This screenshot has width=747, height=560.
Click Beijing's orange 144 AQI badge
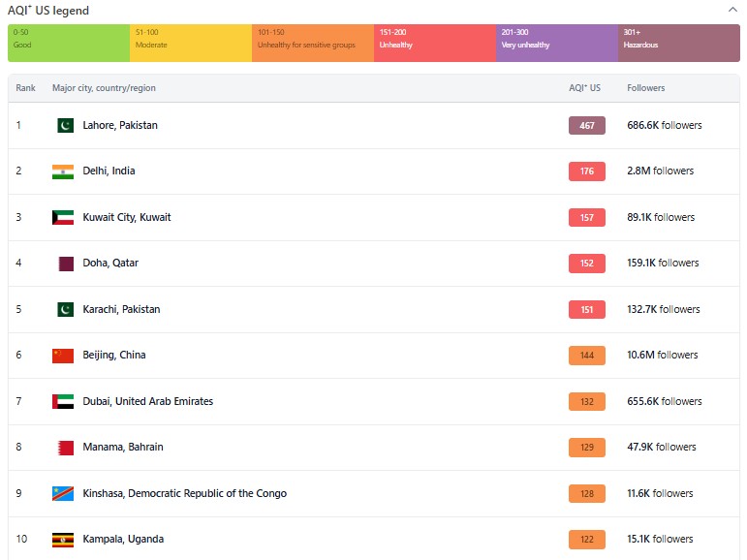coord(587,356)
